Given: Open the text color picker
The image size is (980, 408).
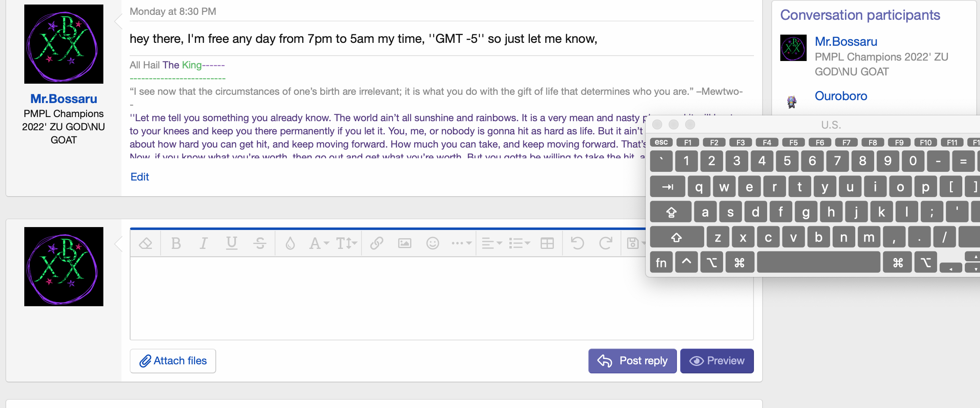Looking at the screenshot, I should point(290,243).
